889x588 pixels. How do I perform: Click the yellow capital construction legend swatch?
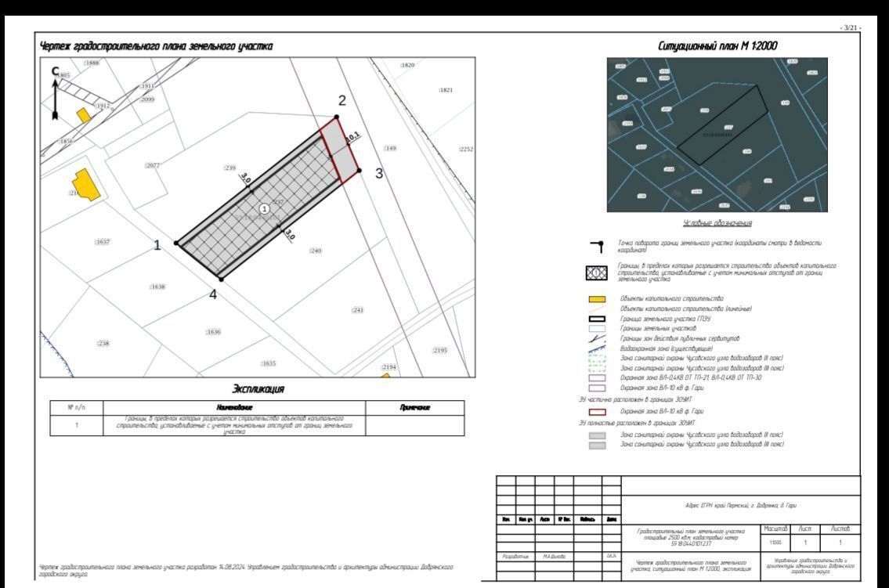coord(597,299)
